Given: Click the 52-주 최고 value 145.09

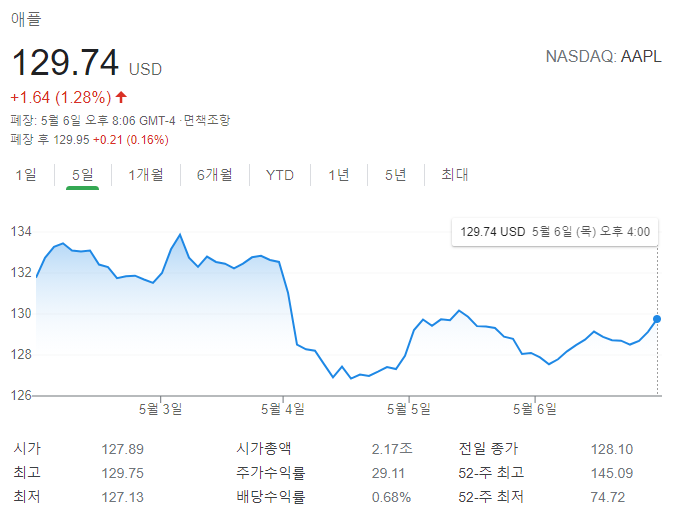Looking at the screenshot, I should (x=612, y=473).
